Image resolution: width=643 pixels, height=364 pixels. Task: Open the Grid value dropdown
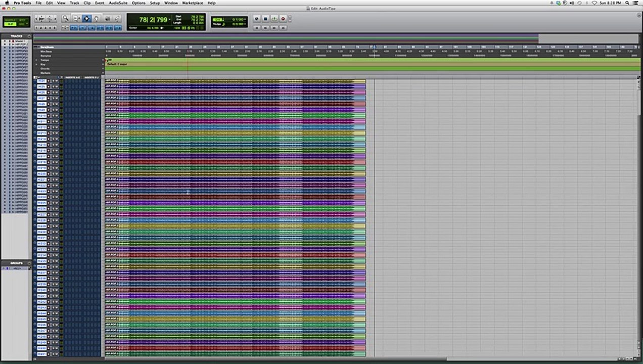coord(245,19)
